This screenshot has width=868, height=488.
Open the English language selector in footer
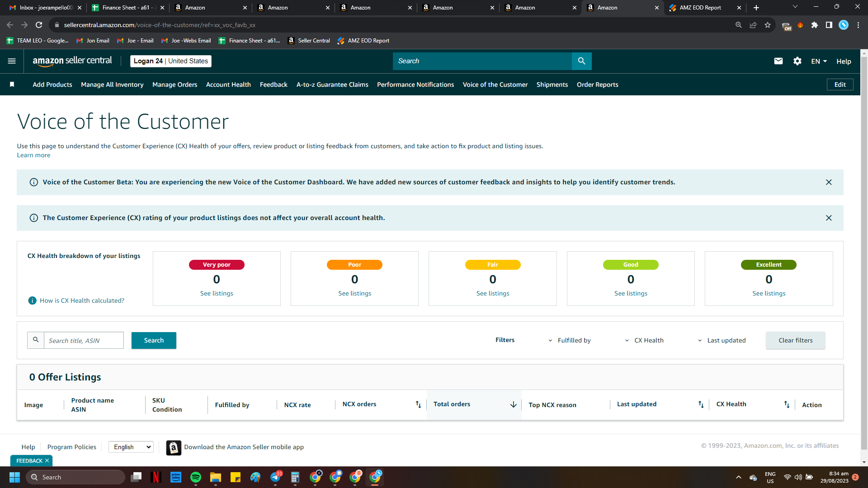[131, 447]
